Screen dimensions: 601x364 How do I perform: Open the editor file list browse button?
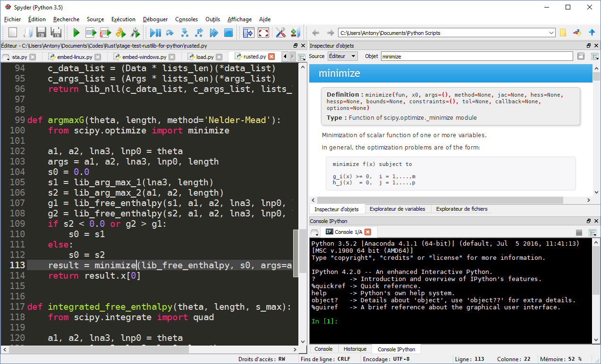pyautogui.click(x=6, y=57)
